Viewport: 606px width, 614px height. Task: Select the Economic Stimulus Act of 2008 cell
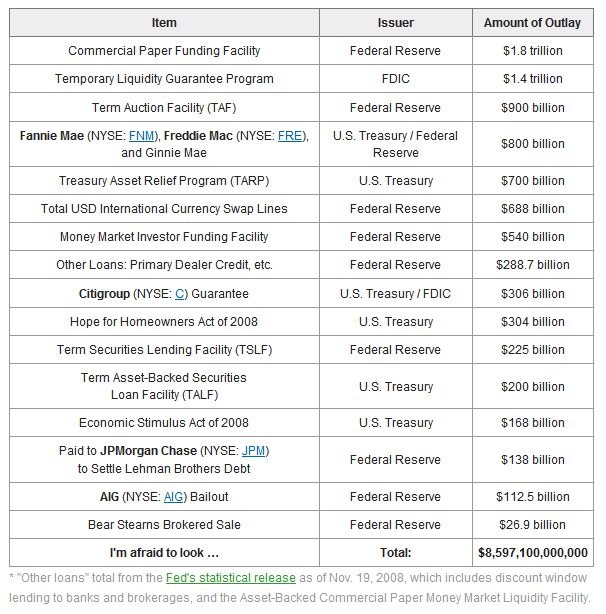point(164,423)
